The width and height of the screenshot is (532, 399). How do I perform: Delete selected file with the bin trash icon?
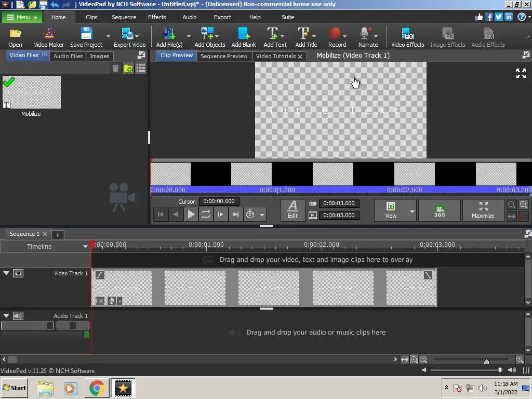[x=115, y=68]
